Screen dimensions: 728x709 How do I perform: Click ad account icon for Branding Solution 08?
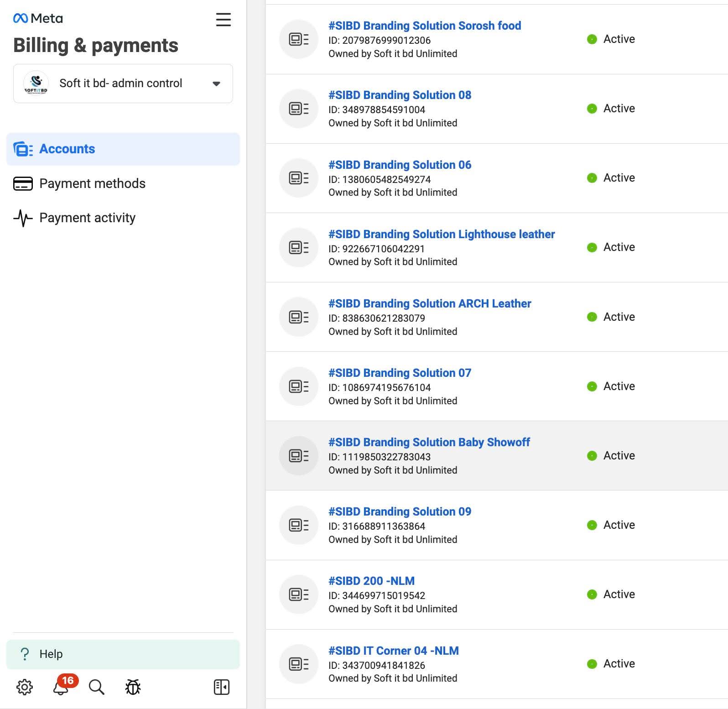[x=299, y=109]
